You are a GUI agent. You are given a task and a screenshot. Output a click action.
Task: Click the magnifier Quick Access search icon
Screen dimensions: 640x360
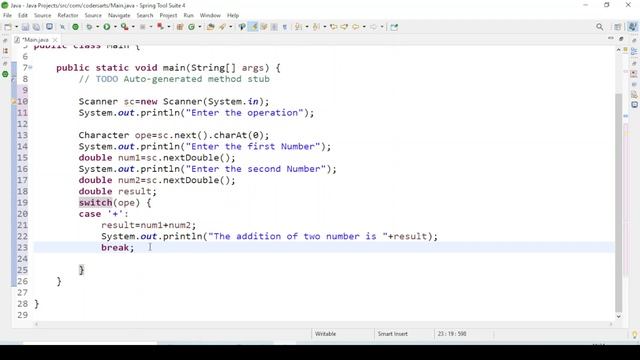(600, 27)
